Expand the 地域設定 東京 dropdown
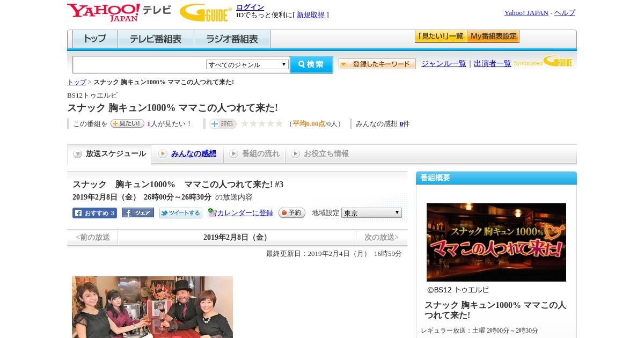The image size is (644, 338). [371, 213]
